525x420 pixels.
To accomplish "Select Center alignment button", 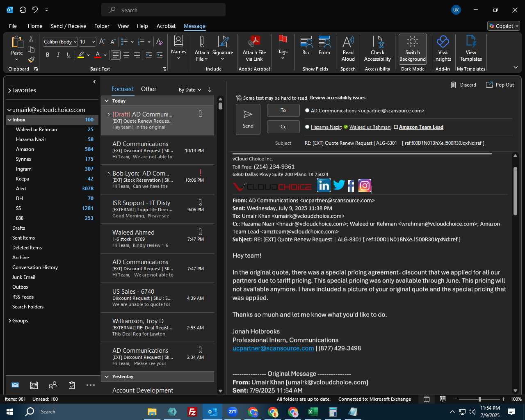I will 126,55.
